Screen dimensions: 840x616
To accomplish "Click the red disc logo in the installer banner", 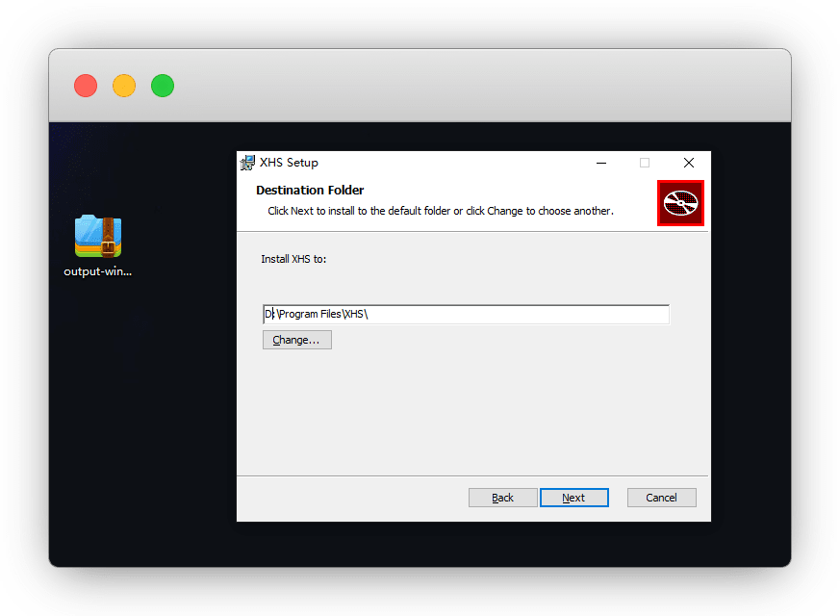I will pos(680,203).
